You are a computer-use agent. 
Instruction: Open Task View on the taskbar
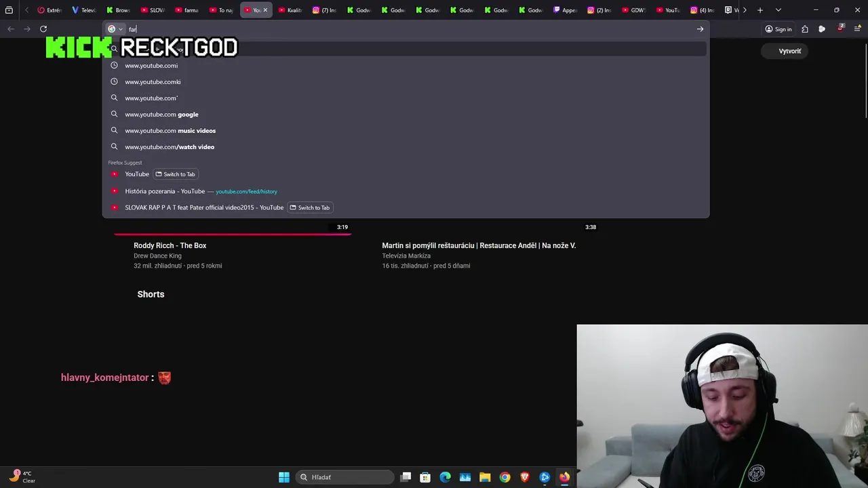pos(406,477)
